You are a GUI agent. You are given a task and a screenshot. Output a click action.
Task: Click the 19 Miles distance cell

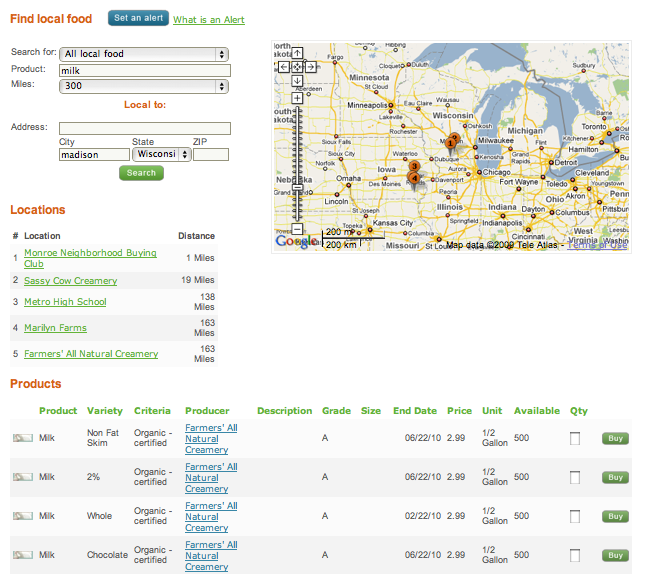coord(198,280)
